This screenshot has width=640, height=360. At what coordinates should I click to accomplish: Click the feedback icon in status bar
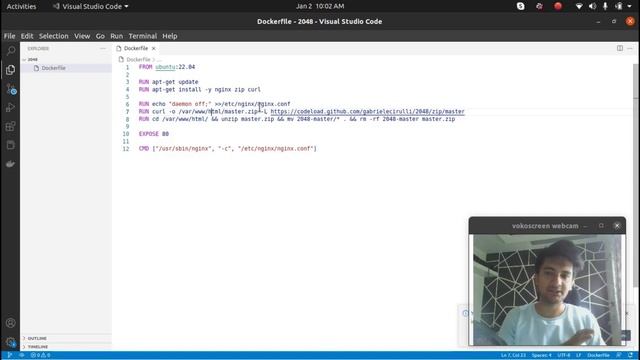click(x=619, y=355)
